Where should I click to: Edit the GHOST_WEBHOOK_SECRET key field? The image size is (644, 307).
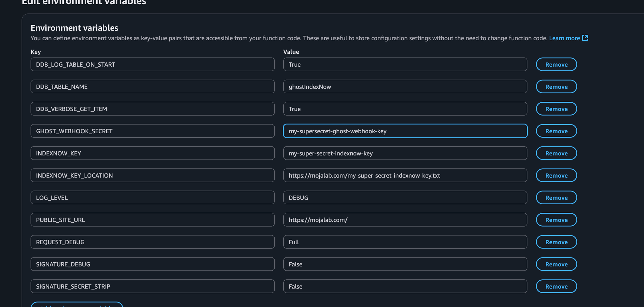point(153,131)
